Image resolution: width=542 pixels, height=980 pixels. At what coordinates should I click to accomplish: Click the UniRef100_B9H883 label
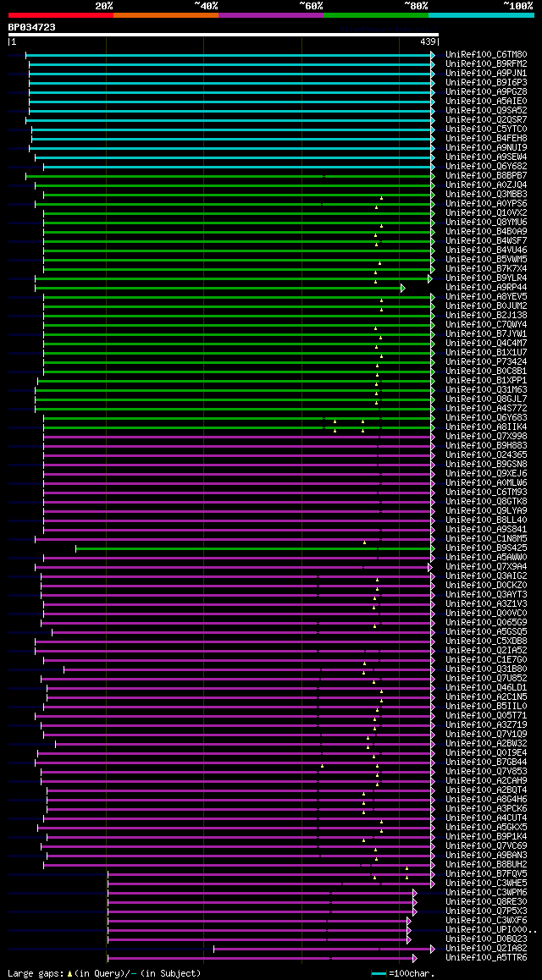[x=486, y=446]
